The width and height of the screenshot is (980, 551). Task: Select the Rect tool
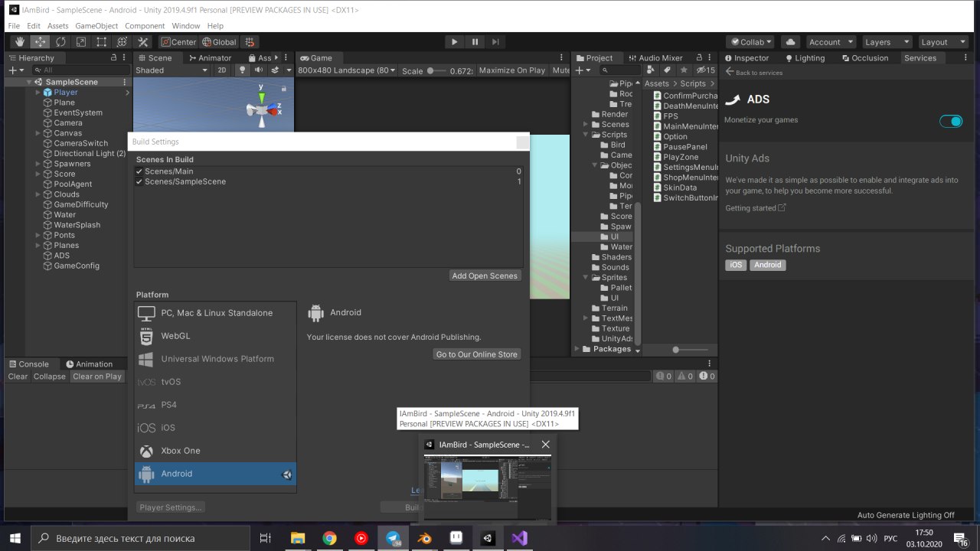coord(101,42)
